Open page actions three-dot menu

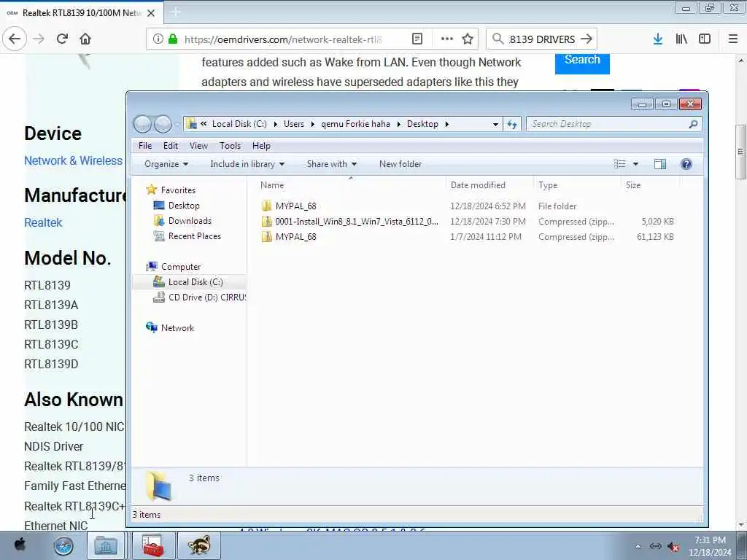click(447, 39)
